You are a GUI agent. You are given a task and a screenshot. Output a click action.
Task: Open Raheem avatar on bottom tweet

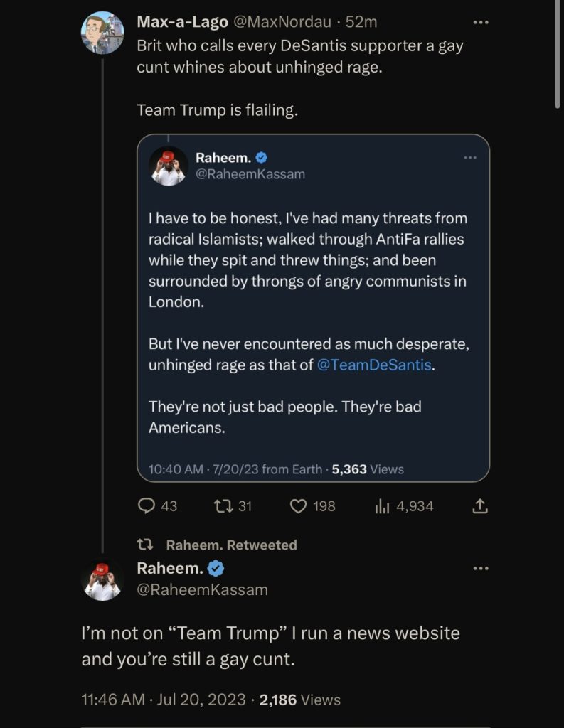[102, 580]
